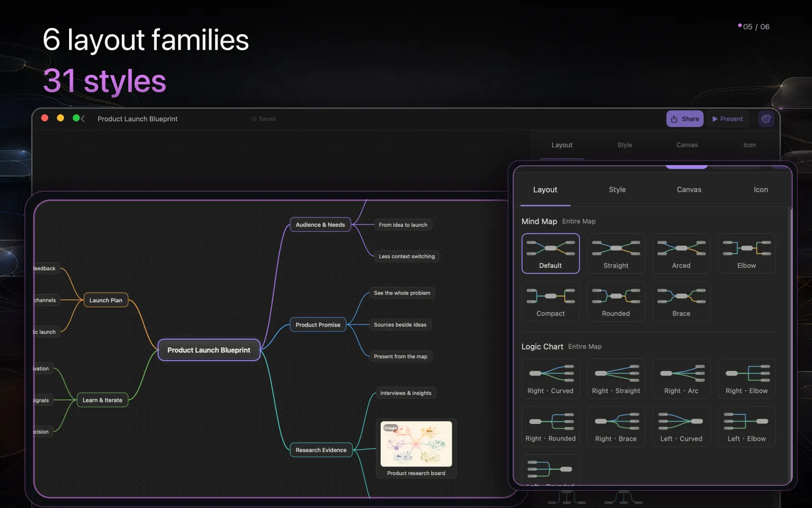The width and height of the screenshot is (812, 508).
Task: Select the Audience & Needs node
Action: [x=320, y=225]
